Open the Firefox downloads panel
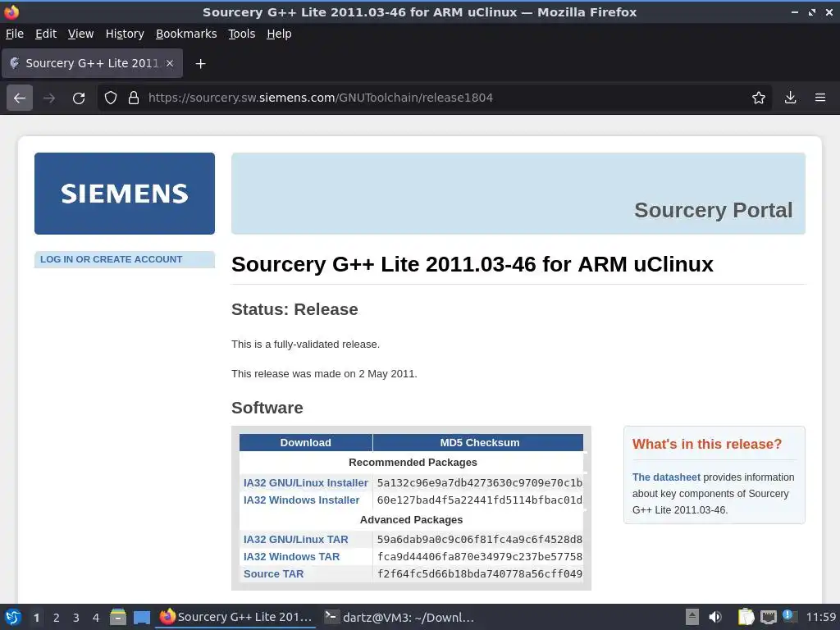840x630 pixels. pyautogui.click(x=790, y=98)
